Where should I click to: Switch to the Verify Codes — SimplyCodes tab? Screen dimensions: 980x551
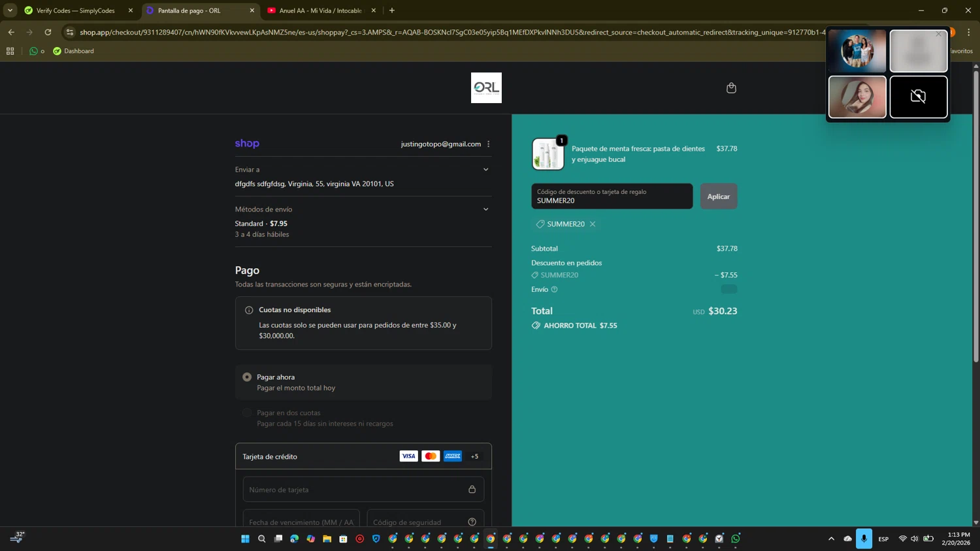[x=76, y=10]
